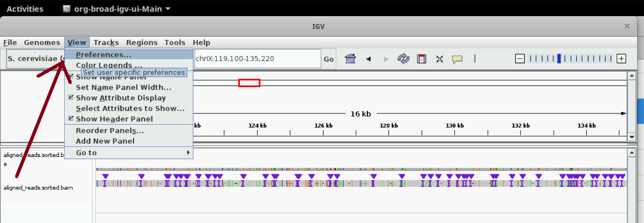The width and height of the screenshot is (644, 223).
Task: Click the 132 kb ruler label
Action: pyautogui.click(x=520, y=126)
